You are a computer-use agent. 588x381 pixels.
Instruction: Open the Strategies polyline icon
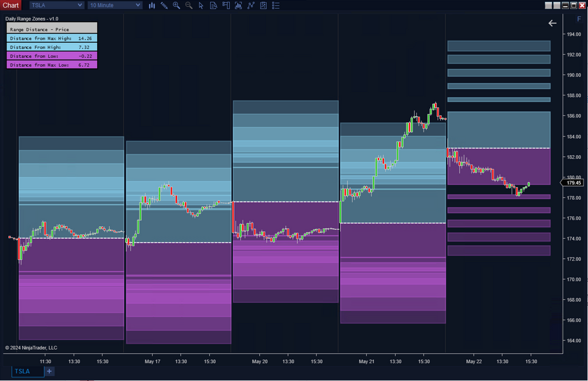(x=251, y=5)
